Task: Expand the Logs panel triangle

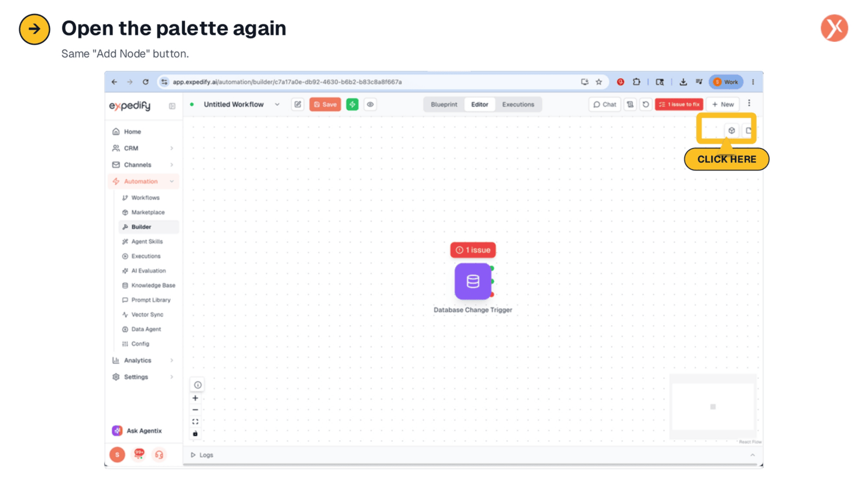Action: [x=193, y=455]
